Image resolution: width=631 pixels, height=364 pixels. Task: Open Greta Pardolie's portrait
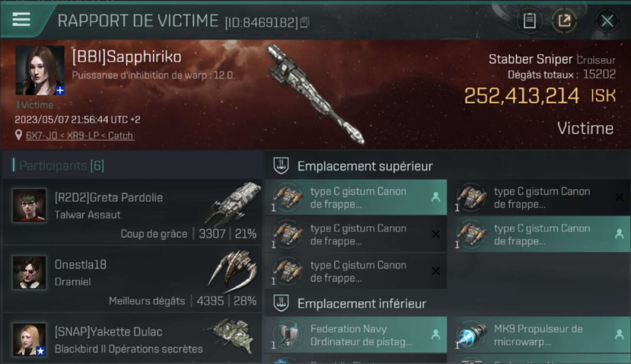(x=30, y=205)
